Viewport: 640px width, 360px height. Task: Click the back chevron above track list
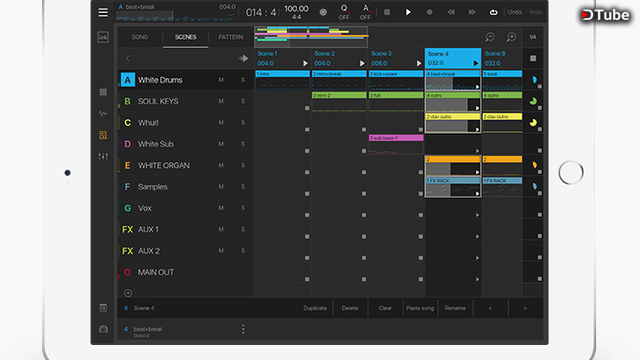point(128,58)
